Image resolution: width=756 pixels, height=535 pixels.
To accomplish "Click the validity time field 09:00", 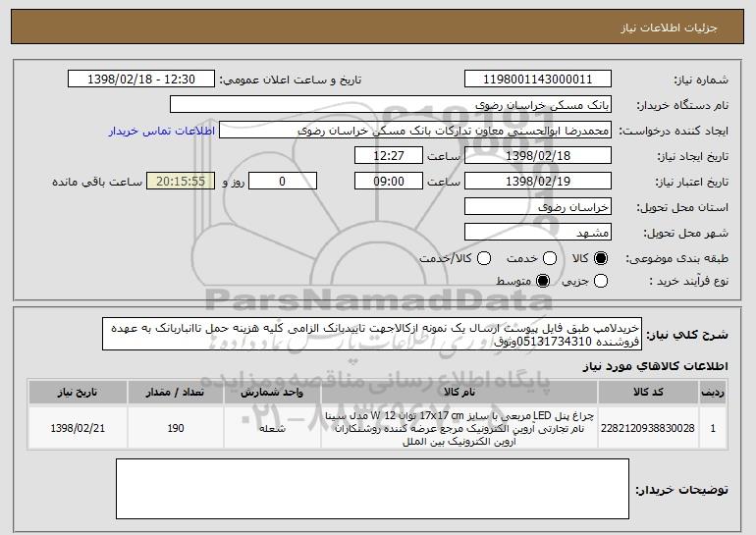I will 389,182.
